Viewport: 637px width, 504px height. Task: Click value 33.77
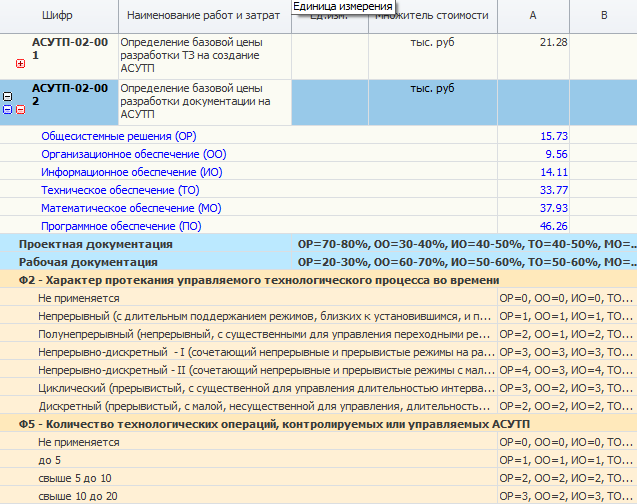554,190
